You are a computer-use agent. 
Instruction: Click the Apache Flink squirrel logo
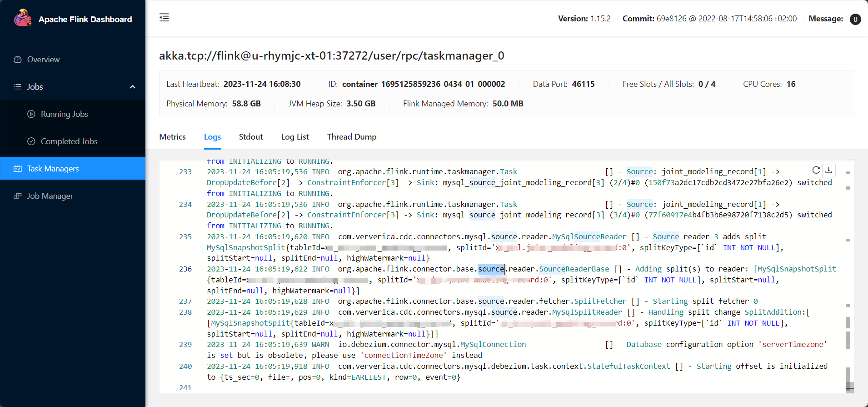pyautogui.click(x=22, y=18)
